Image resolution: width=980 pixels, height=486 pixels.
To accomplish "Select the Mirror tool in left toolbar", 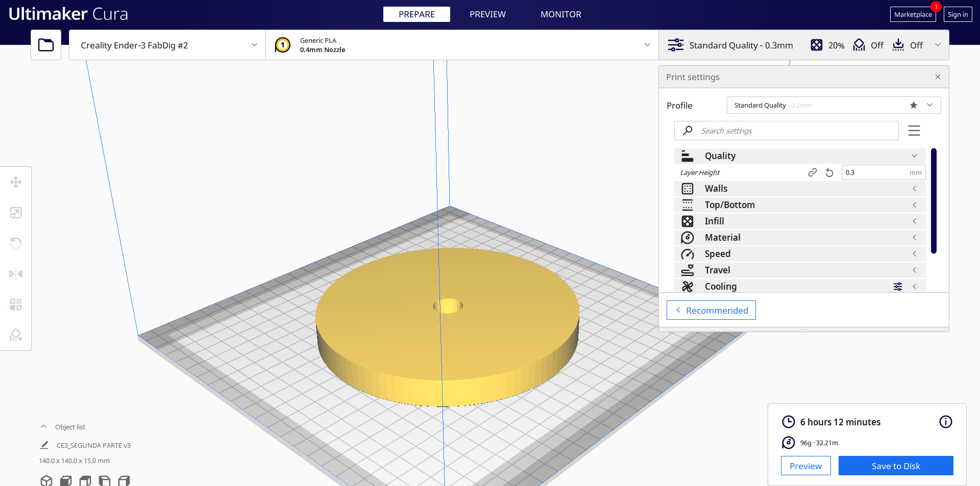I will click(16, 274).
